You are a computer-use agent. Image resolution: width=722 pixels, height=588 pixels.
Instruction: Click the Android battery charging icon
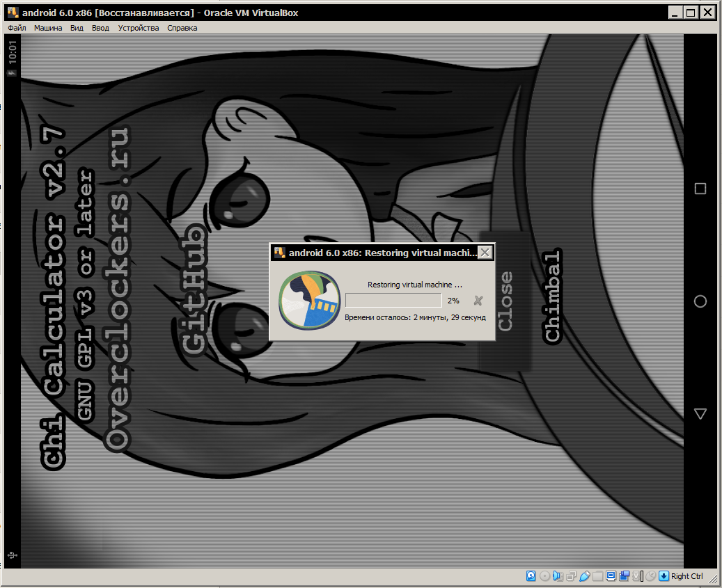pos(12,72)
